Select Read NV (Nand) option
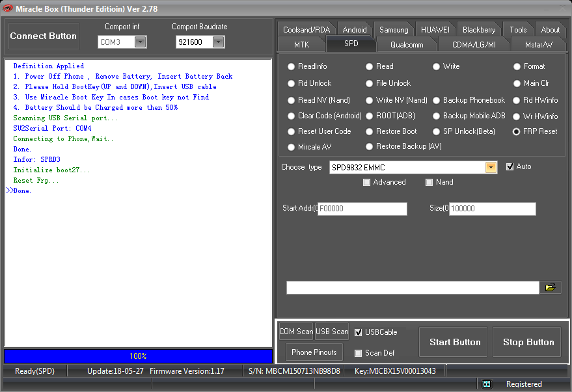Screen dimensions: 572x392 coord(291,100)
